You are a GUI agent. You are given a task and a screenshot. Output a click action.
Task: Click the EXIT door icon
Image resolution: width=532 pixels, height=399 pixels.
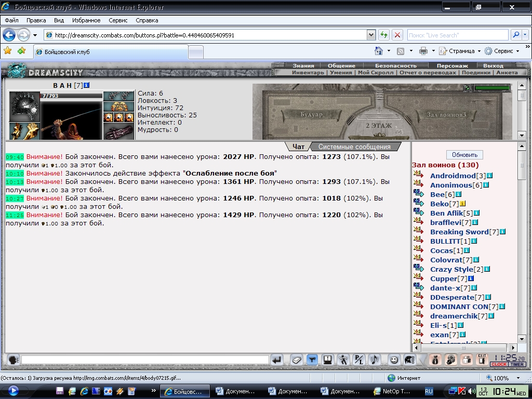tap(482, 360)
